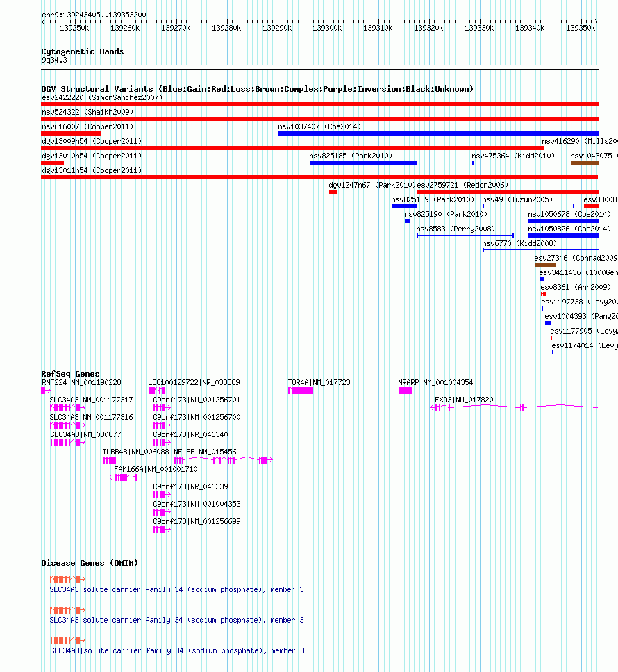Click the tiny nsv825190 (Park2010) blue box
Viewport: 618px width, 672px height.
click(x=408, y=221)
